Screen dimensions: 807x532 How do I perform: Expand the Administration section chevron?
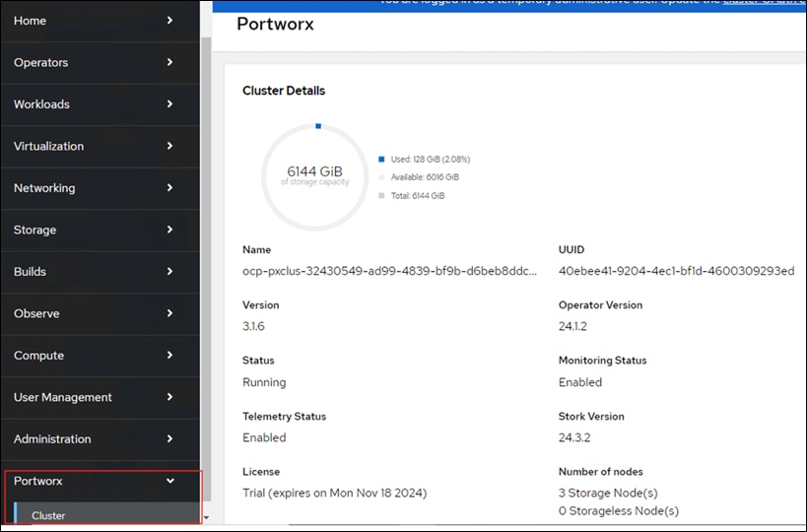point(169,438)
